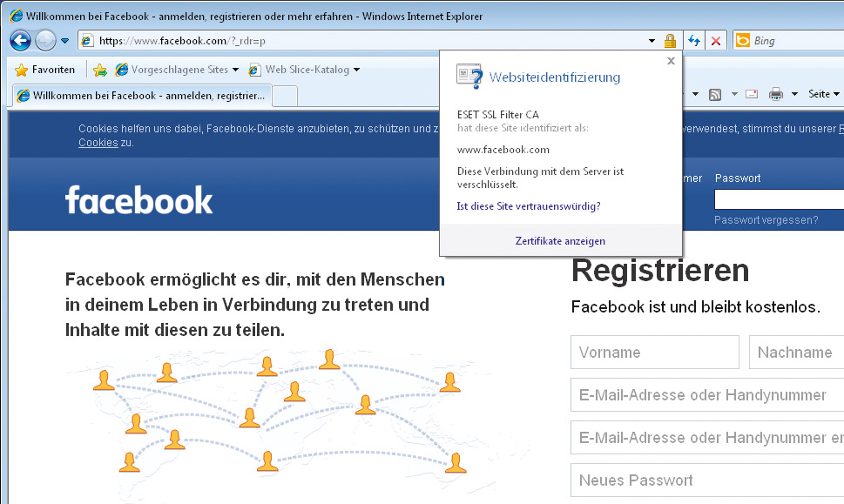Viewport: 844px width, 504px height.
Task: Click the red Stop loading icon
Action: pyautogui.click(x=716, y=41)
